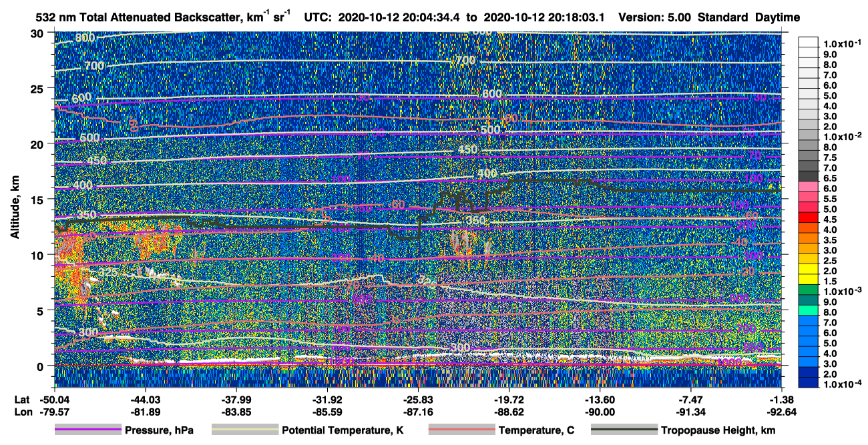This screenshot has height=445, width=868.
Task: Click latitude value -37.99
Action: 236,400
